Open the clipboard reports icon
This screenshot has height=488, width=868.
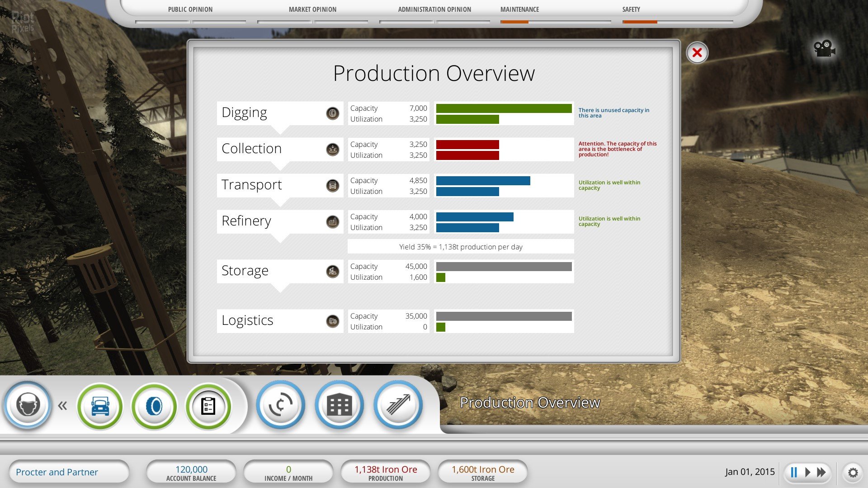pyautogui.click(x=208, y=405)
